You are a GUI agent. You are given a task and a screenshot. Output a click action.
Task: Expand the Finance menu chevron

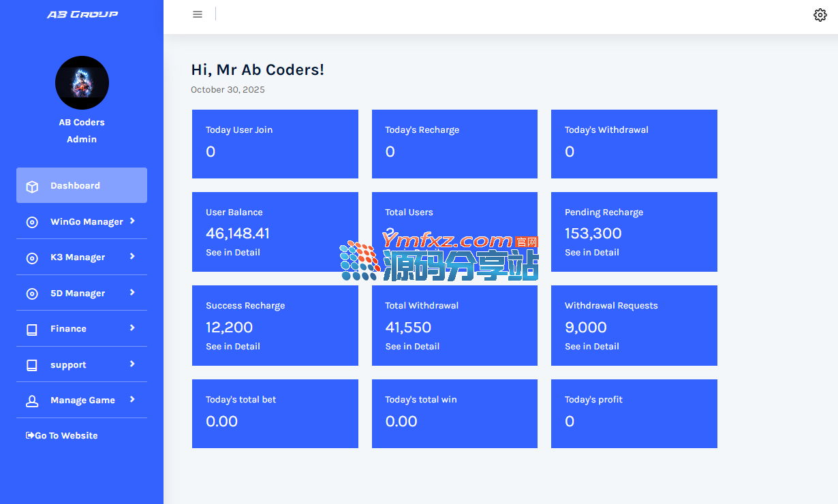pos(132,328)
